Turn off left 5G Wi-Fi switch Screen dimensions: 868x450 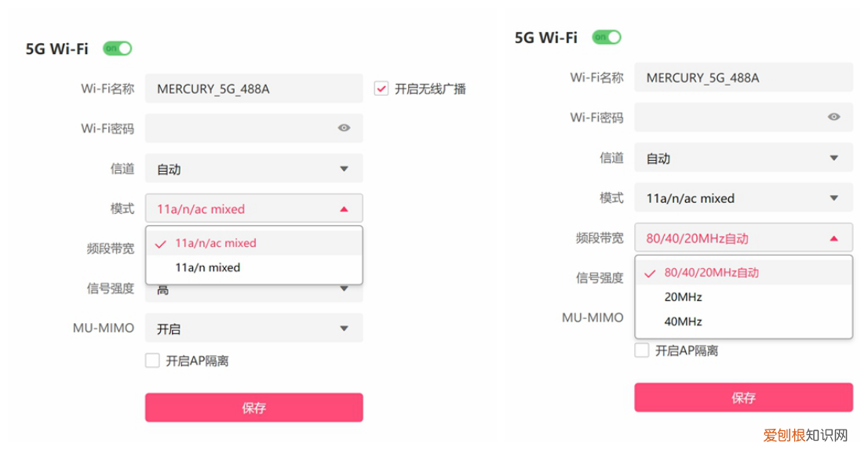coord(118,49)
